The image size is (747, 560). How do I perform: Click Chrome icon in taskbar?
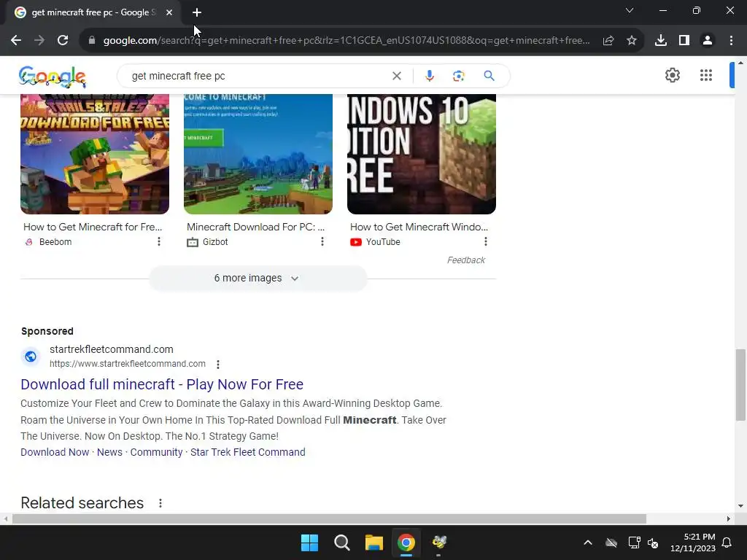click(x=406, y=542)
